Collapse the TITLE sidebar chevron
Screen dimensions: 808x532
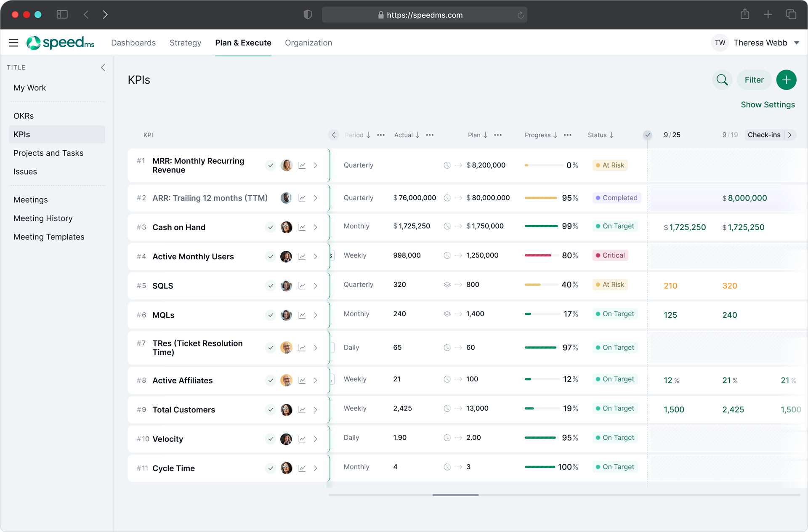point(103,67)
